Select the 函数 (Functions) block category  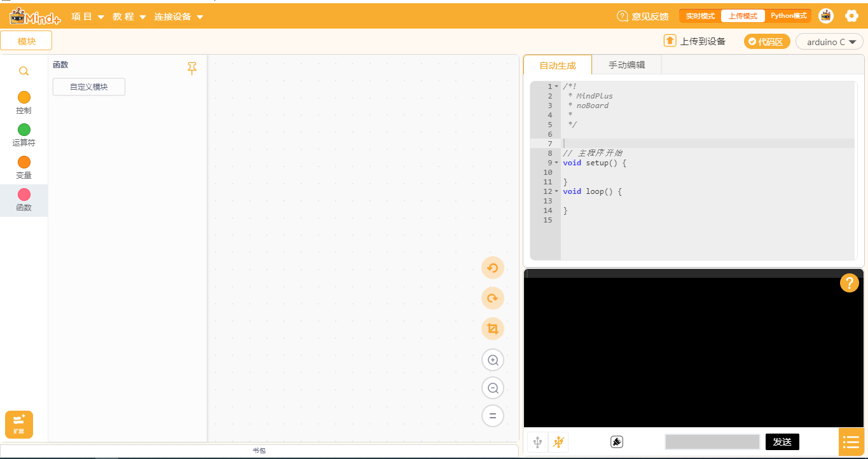coord(24,200)
